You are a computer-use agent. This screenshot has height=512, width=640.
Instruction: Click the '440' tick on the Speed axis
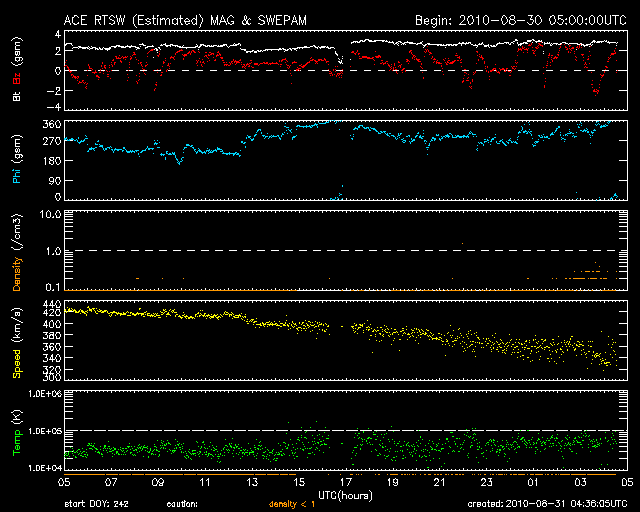[52, 304]
